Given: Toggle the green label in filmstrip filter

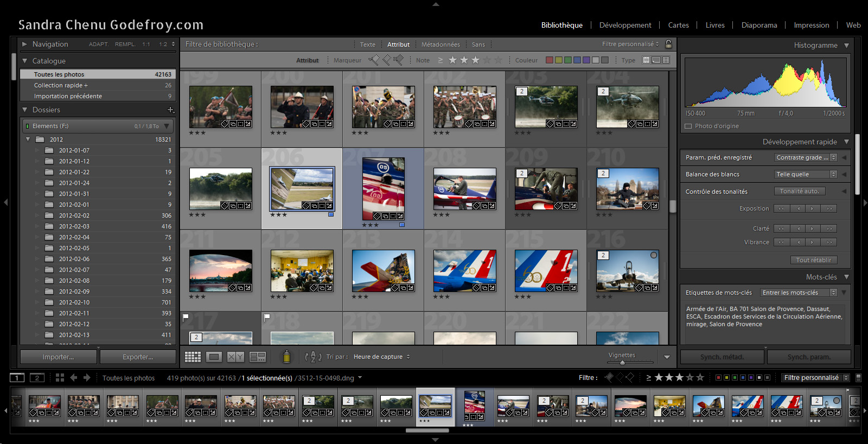Looking at the screenshot, I should [x=735, y=378].
